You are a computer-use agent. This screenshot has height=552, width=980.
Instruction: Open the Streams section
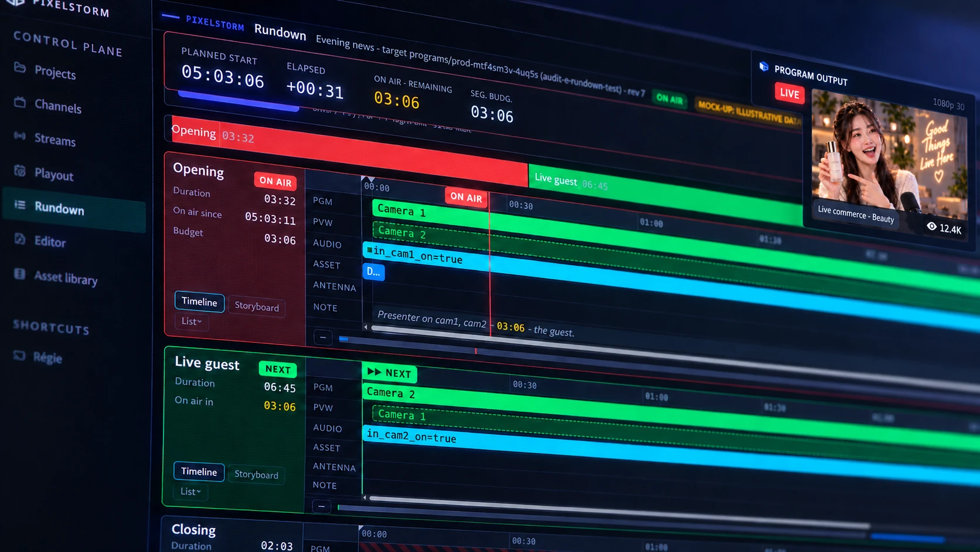55,140
